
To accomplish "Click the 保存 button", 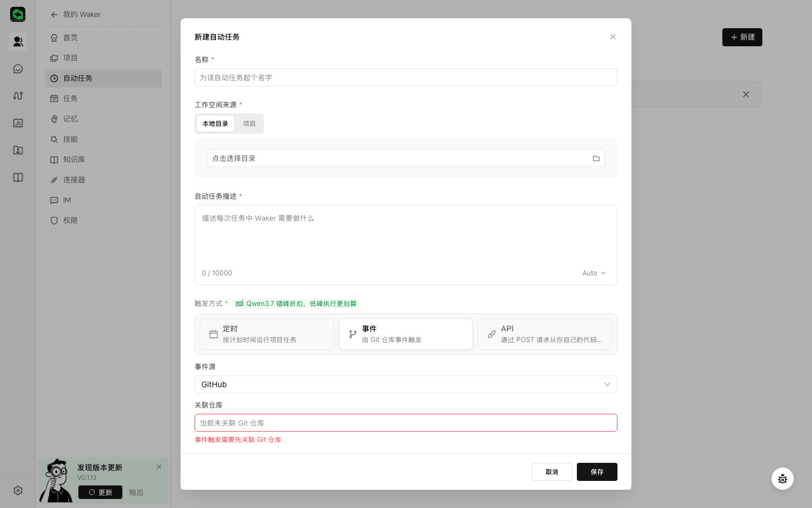I will pos(597,472).
